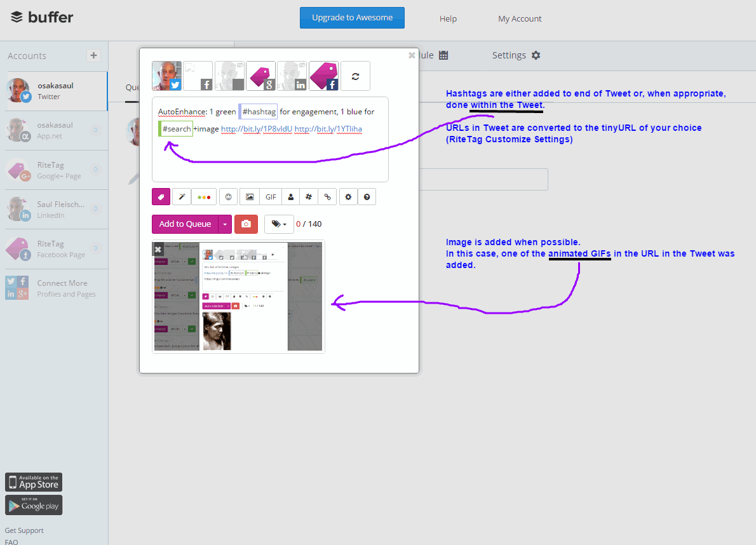Toggle the LinkedIn profile in composer
This screenshot has height=545, width=756.
pos(292,76)
